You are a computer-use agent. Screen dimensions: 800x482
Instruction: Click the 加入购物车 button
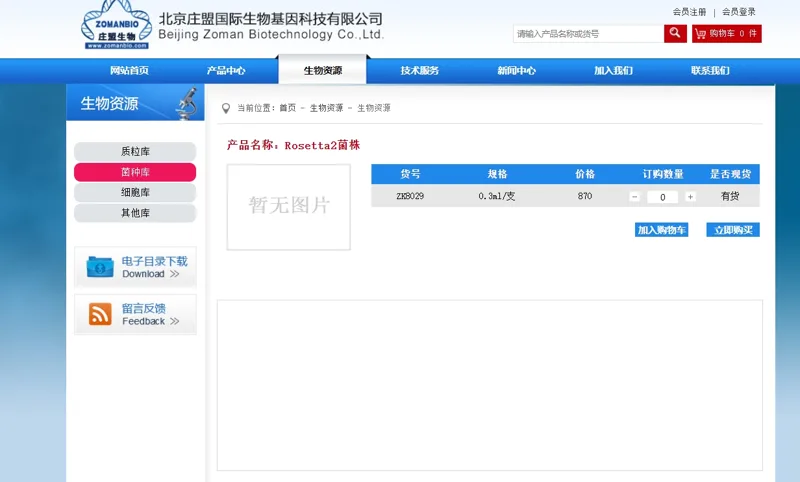(x=661, y=230)
